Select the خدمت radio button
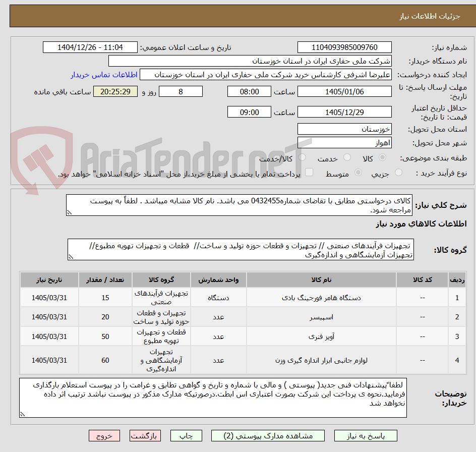Image resolution: width=476 pixels, height=452 pixels. pos(347,157)
